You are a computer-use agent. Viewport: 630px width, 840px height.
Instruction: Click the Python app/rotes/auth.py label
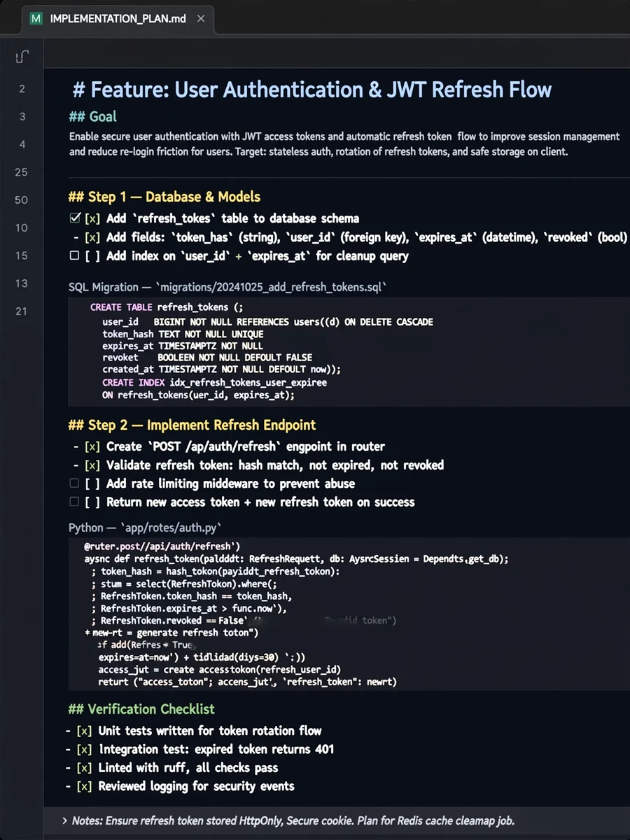145,528
